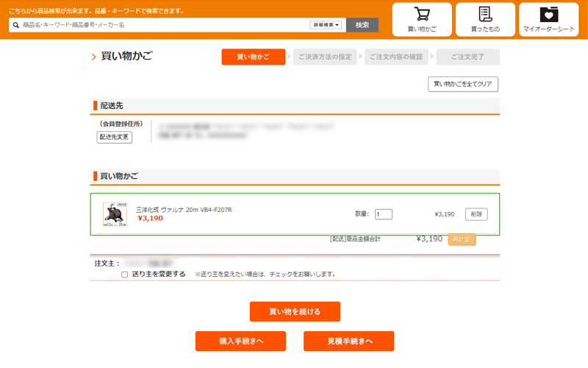Focus the 数量 quantity input field
The image size is (588, 368).
pyautogui.click(x=383, y=214)
